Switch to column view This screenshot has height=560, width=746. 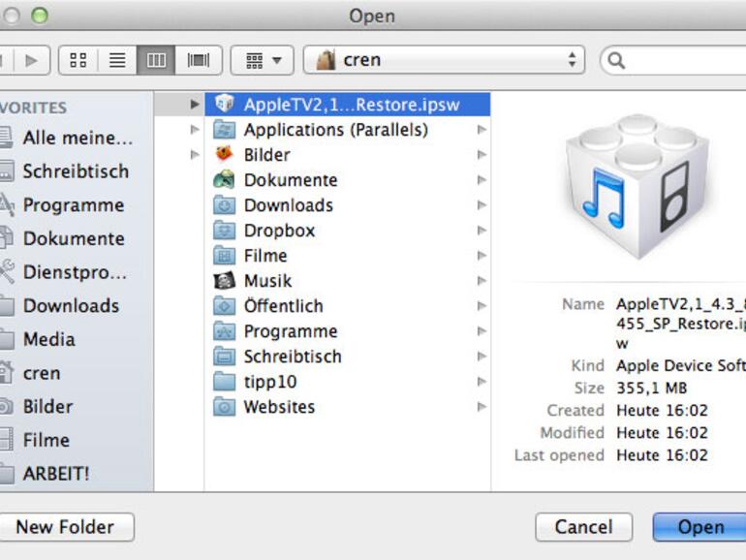156,60
